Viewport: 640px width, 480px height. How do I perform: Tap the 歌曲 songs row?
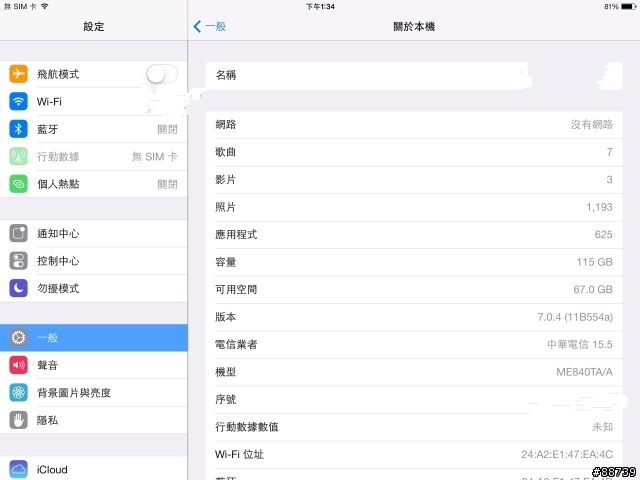pos(414,152)
